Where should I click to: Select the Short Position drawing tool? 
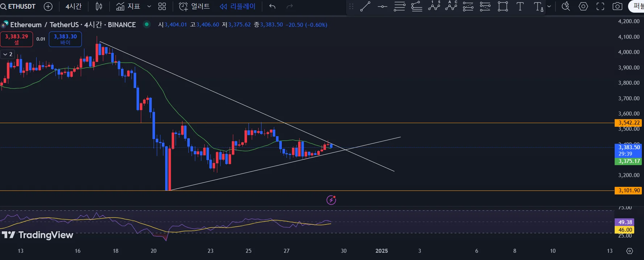pyautogui.click(x=485, y=7)
